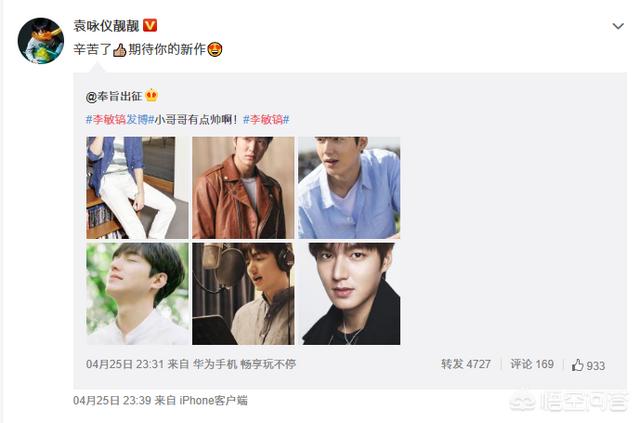Like the reposted post with thumbs-up icon
The image size is (640, 423).
[588, 365]
